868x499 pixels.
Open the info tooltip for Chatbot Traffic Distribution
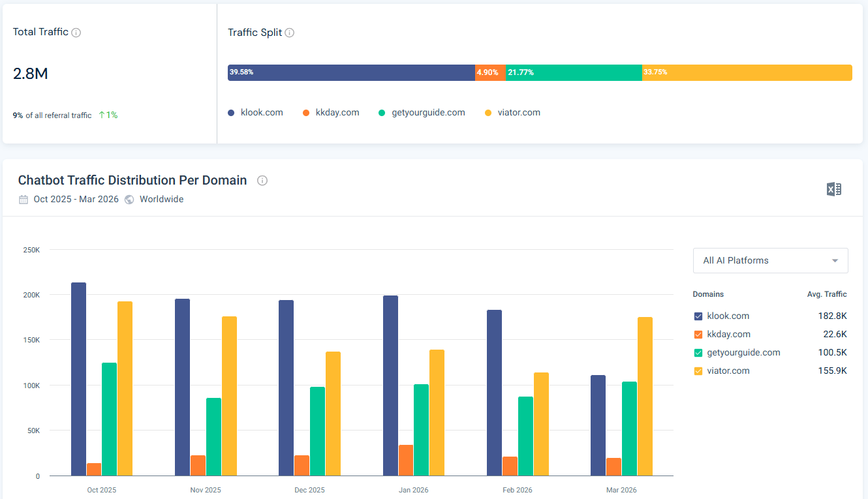click(x=262, y=181)
